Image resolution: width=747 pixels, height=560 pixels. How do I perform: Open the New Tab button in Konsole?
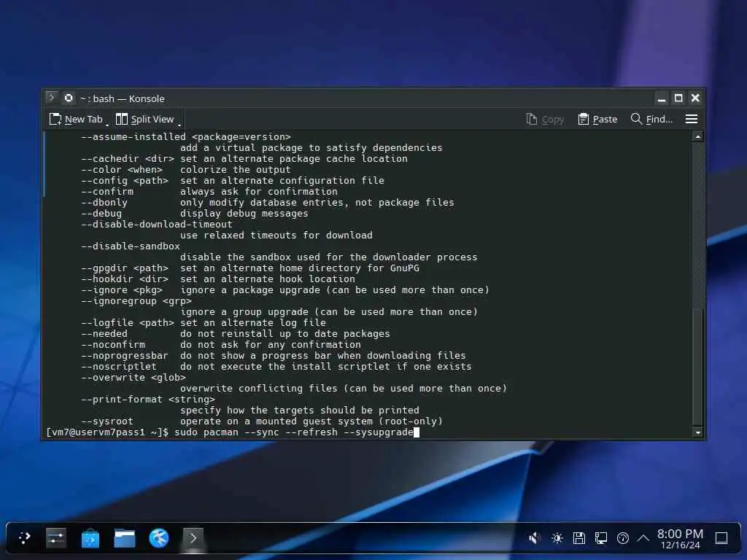[76, 119]
